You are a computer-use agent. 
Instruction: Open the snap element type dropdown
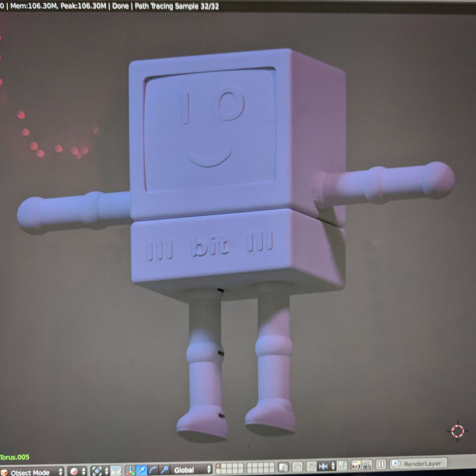(327, 466)
